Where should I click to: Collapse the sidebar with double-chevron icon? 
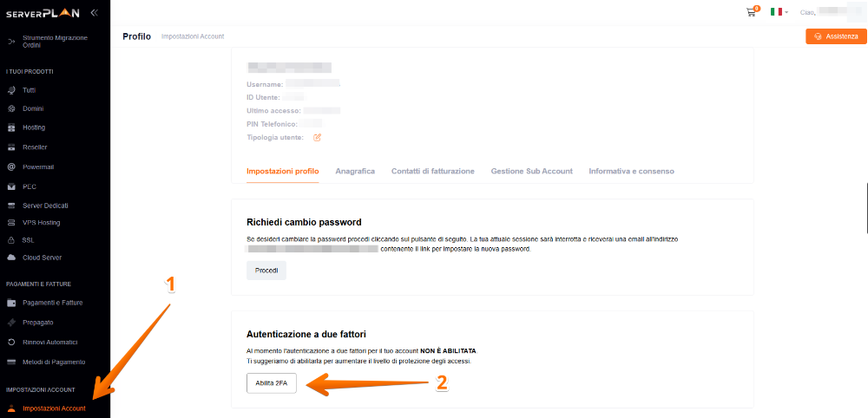94,13
